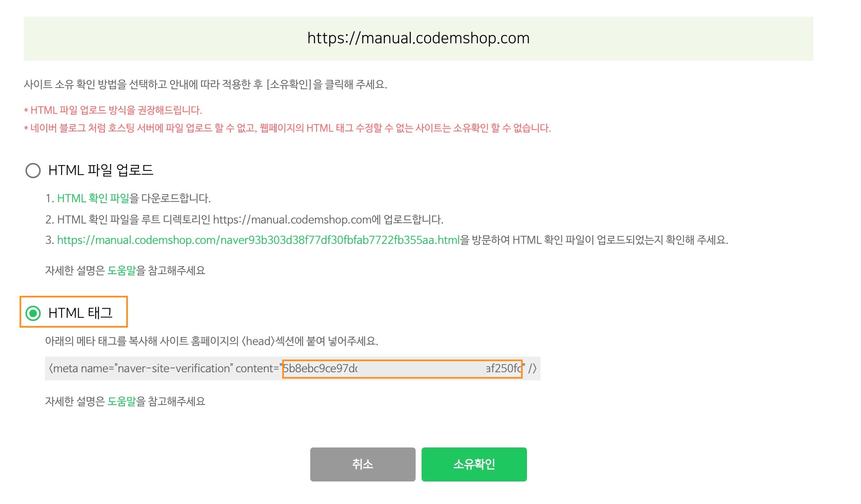Select the HTML 태그 radio button

33,313
